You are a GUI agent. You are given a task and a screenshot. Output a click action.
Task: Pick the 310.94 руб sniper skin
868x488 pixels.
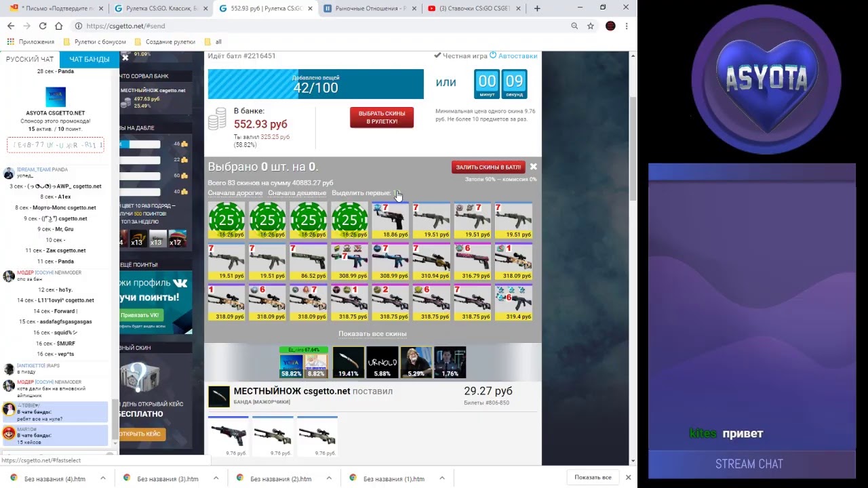pos(431,262)
